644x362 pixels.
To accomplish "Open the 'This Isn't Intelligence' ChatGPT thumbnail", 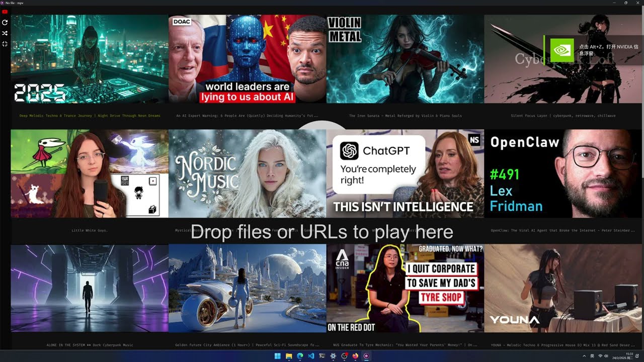I will 405,173.
